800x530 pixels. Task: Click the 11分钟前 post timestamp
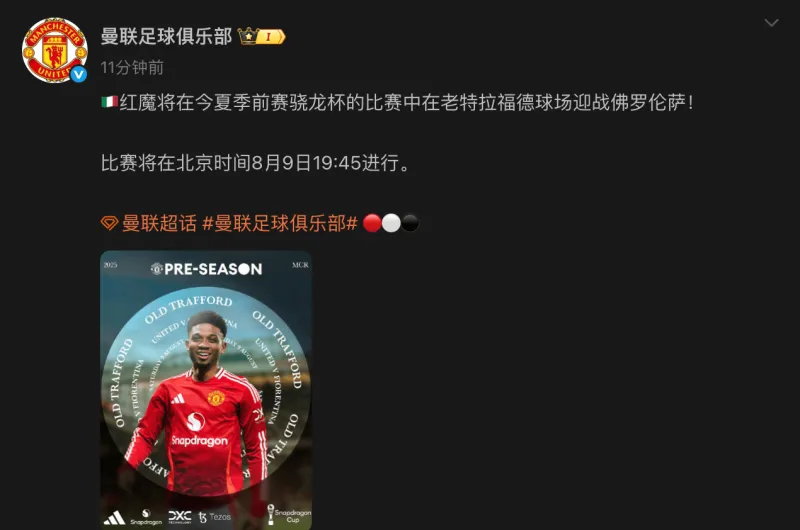point(132,67)
